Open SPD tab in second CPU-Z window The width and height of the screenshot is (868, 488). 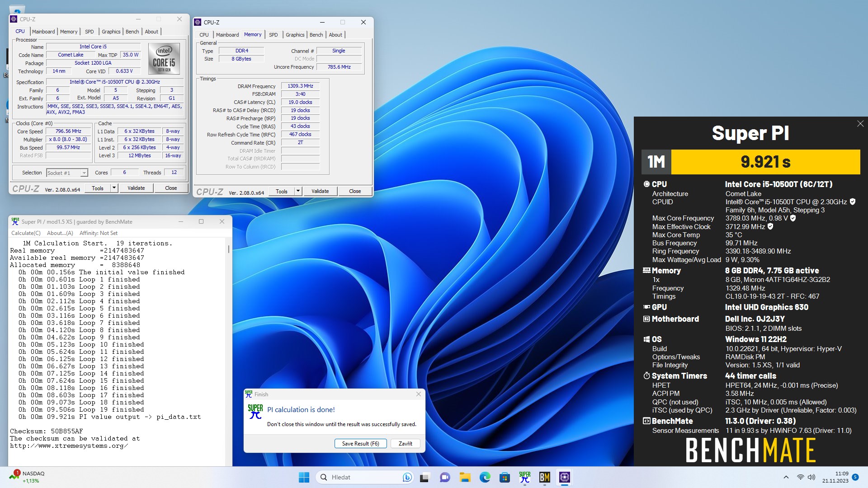tap(274, 35)
